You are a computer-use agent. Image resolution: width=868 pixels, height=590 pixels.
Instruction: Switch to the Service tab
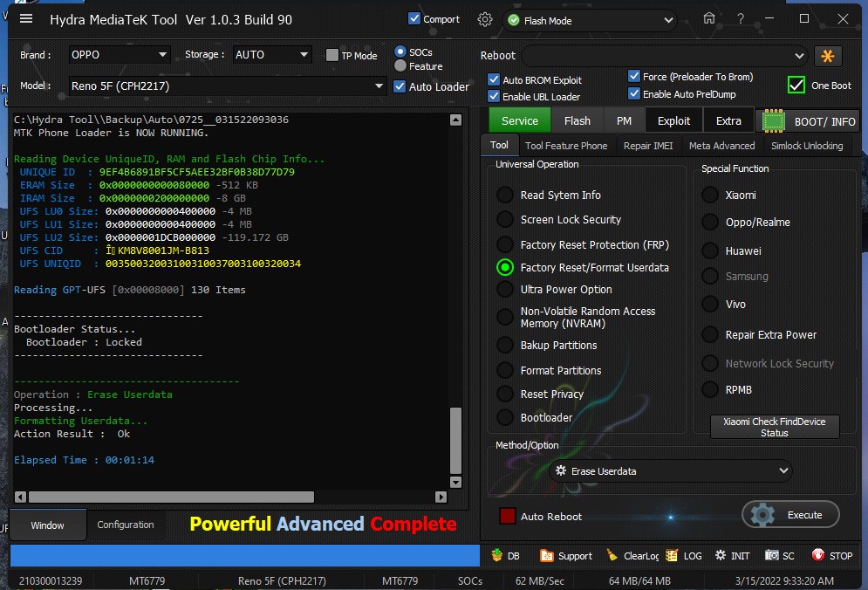[x=519, y=120]
